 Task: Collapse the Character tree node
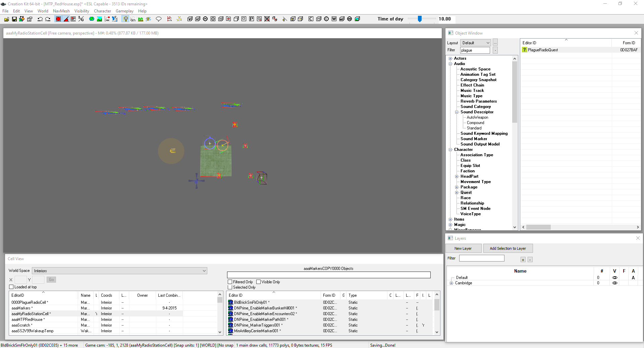(450, 150)
